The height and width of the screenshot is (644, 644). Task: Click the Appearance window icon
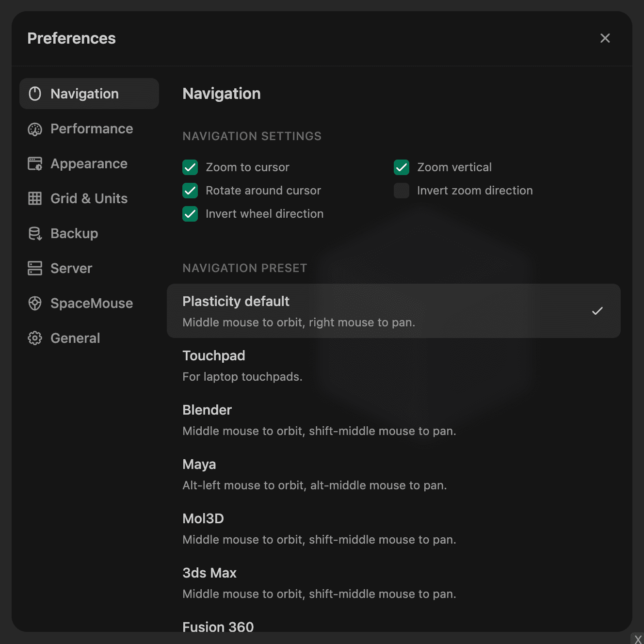click(35, 164)
